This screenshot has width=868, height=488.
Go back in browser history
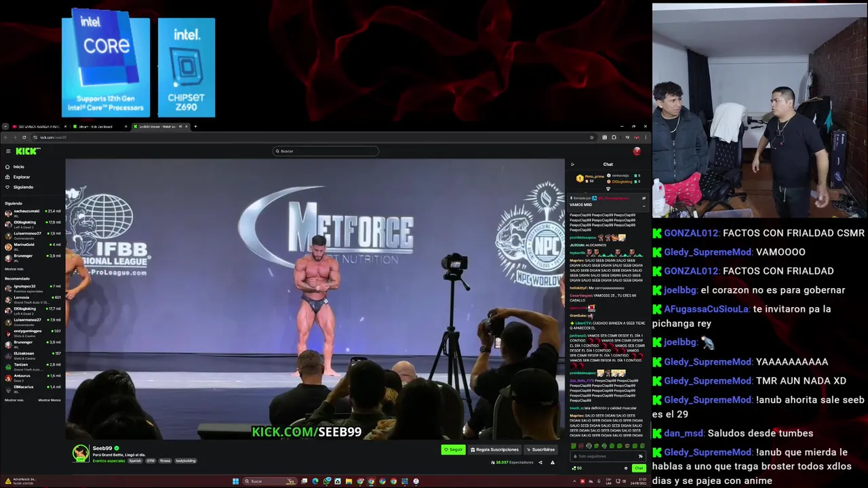[5, 138]
